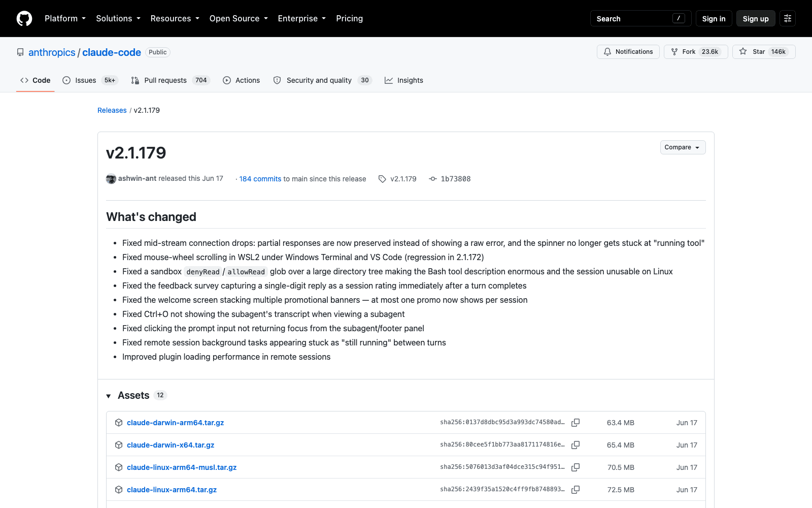Image resolution: width=812 pixels, height=508 pixels.
Task: Click the tag icon next to v2.1.179
Action: pos(382,179)
